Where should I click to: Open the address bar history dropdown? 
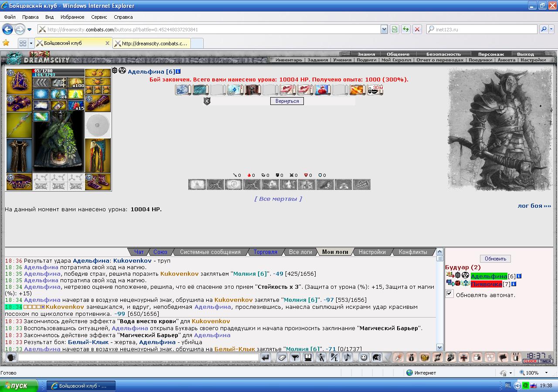click(x=384, y=29)
